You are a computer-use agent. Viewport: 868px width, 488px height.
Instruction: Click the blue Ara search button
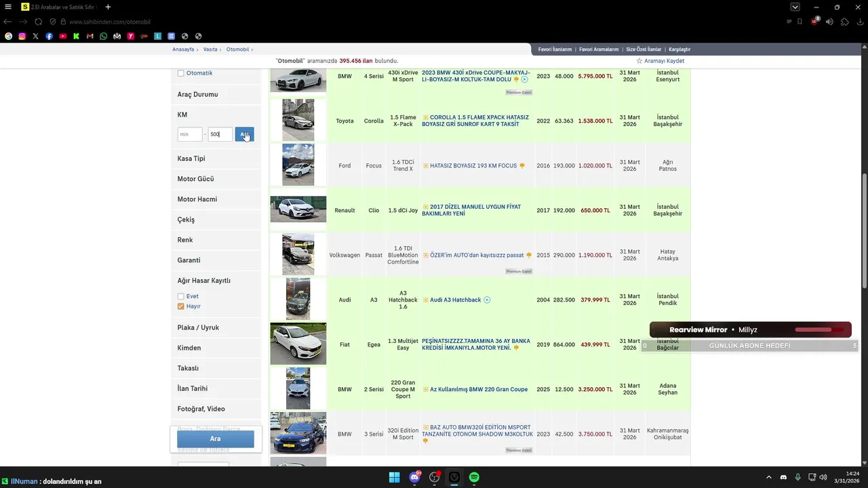[216, 439]
